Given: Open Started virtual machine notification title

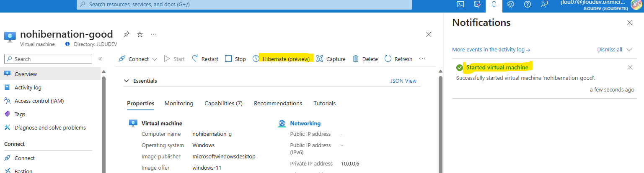Looking at the screenshot, I should (497, 67).
